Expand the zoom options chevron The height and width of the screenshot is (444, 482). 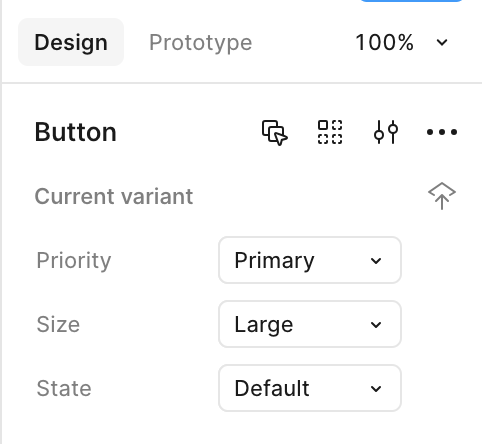click(442, 43)
